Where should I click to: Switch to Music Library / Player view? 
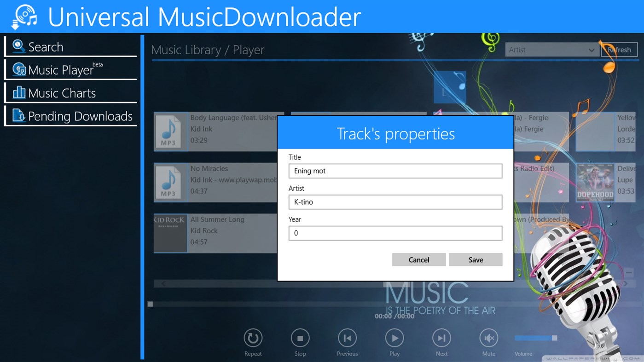(x=208, y=50)
